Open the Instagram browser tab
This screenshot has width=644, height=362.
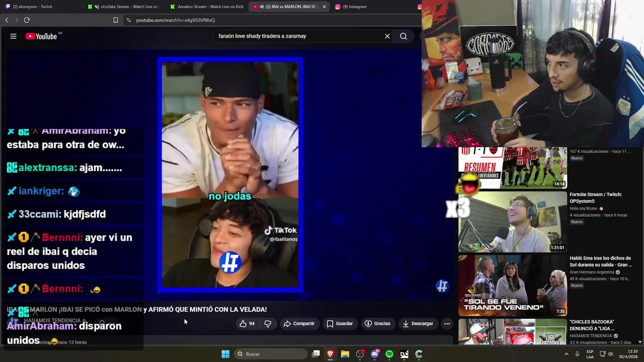pos(371,7)
